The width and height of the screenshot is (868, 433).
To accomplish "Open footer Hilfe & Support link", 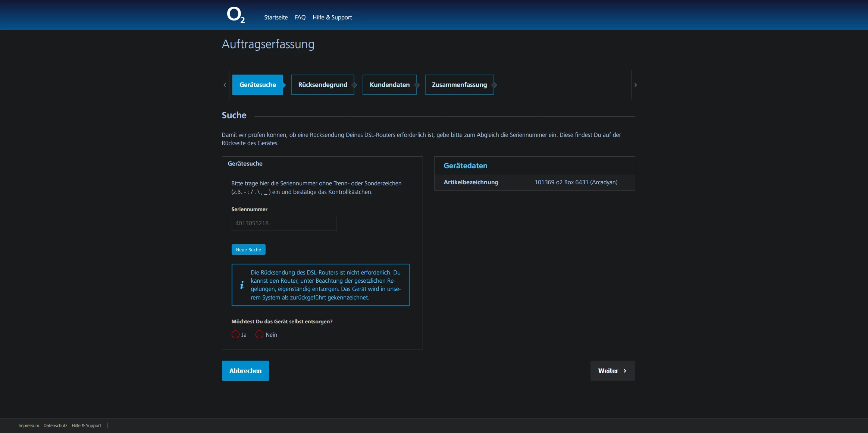I will [86, 426].
